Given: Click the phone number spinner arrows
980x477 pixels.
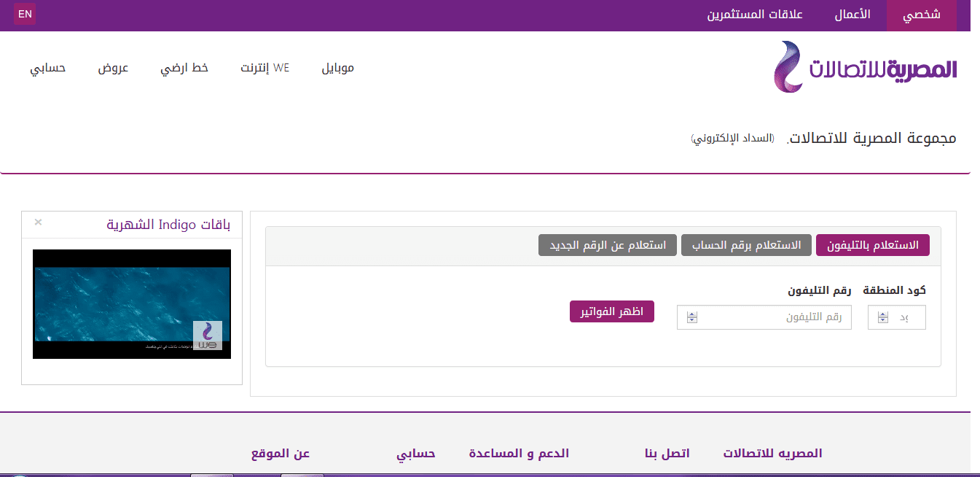Looking at the screenshot, I should (x=692, y=317).
